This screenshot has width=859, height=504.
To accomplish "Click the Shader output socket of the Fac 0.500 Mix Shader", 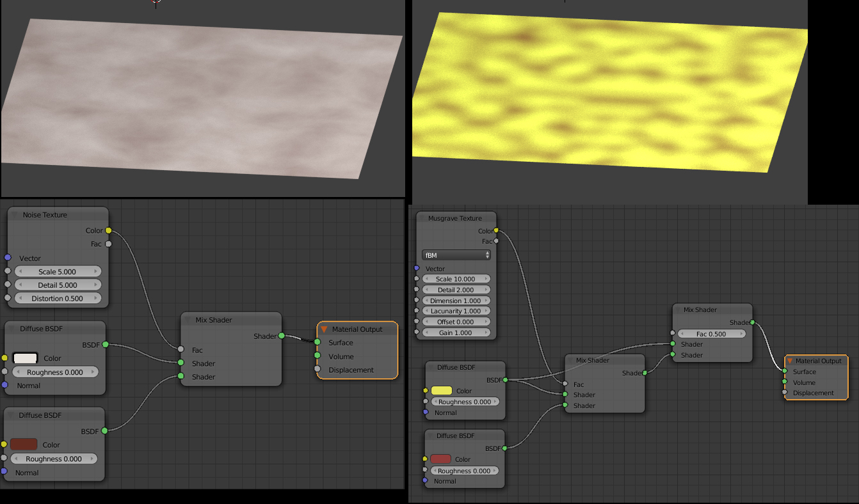I will pos(752,322).
